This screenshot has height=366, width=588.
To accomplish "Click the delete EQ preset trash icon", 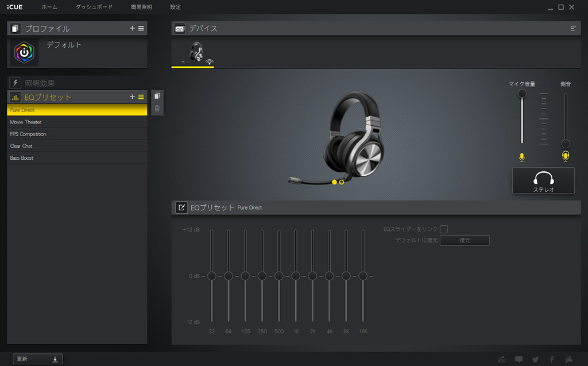I will tap(157, 109).
